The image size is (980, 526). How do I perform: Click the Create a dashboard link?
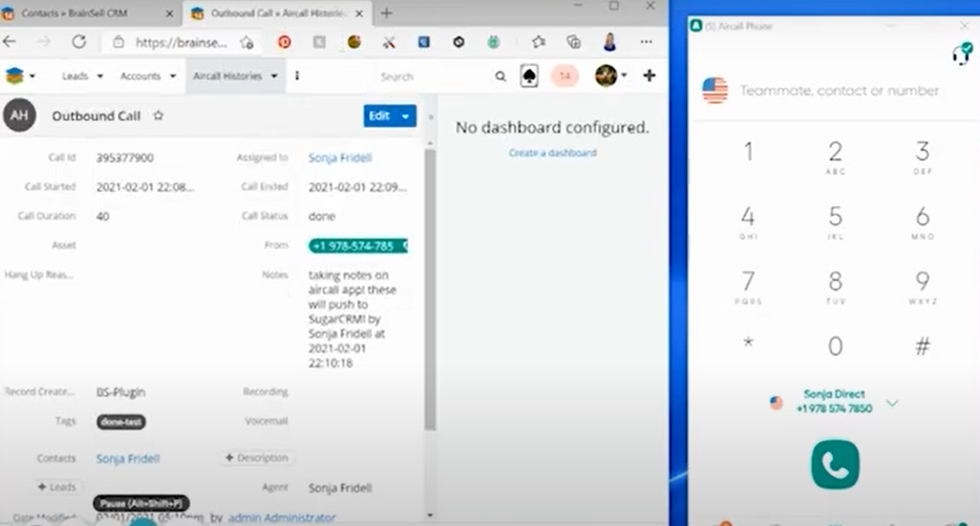(552, 153)
